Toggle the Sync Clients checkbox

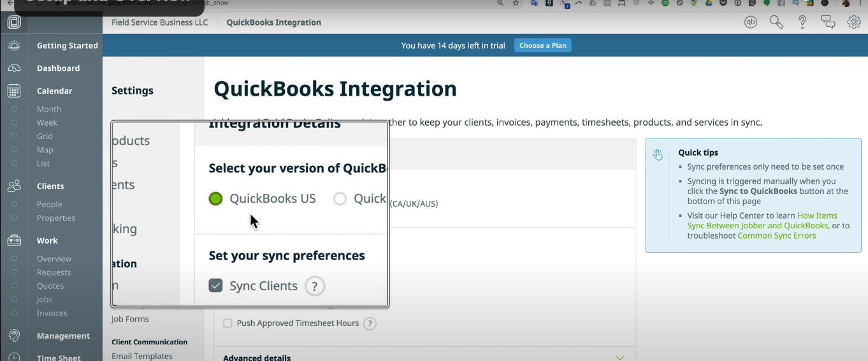(x=215, y=286)
